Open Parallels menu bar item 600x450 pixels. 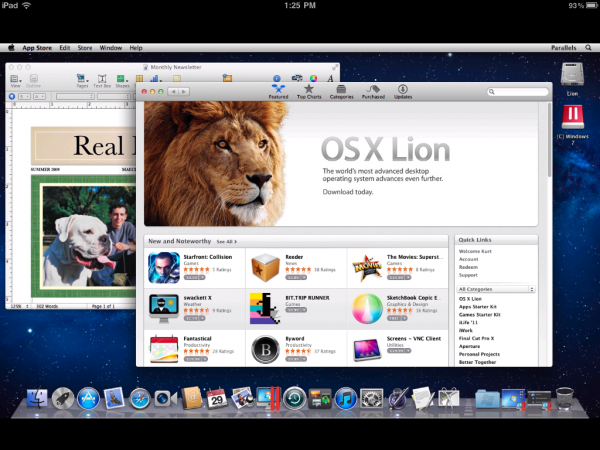click(564, 48)
